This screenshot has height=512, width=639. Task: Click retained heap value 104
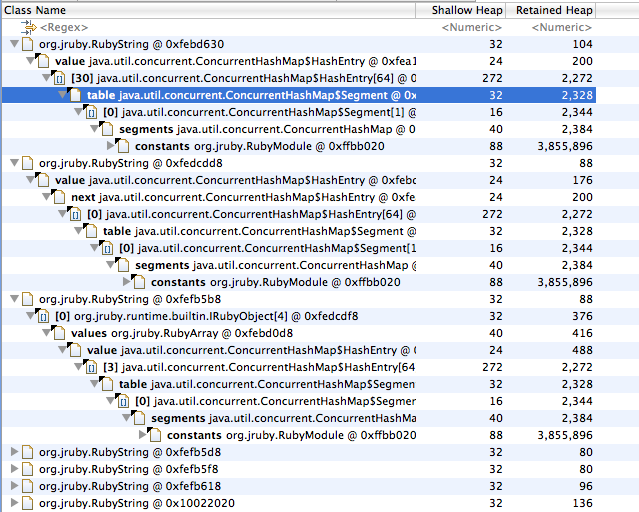(582, 44)
